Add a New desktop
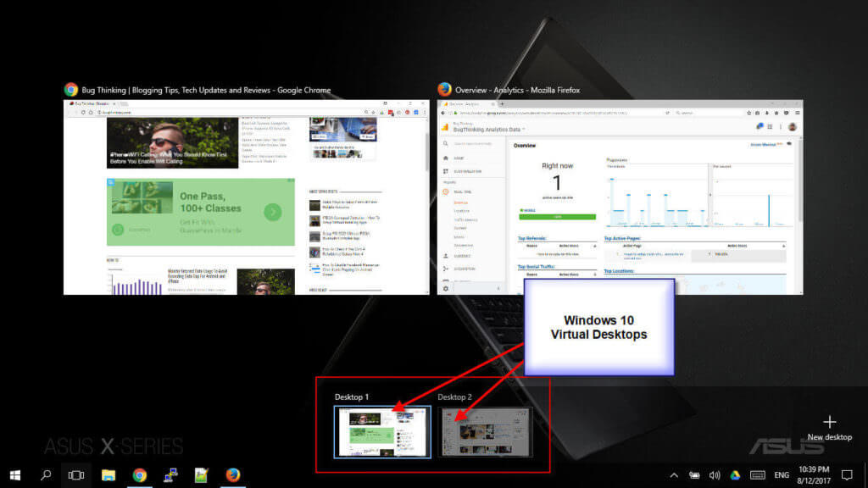The height and width of the screenshot is (488, 868). [829, 428]
